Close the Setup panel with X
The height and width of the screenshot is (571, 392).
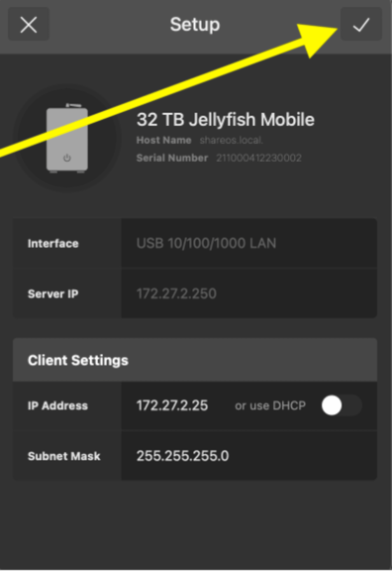[x=29, y=24]
